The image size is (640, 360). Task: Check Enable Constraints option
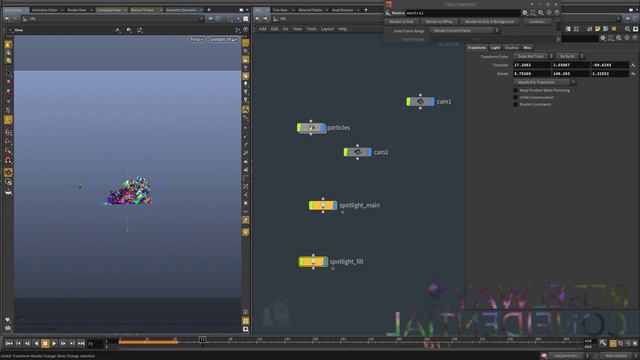[x=516, y=104]
